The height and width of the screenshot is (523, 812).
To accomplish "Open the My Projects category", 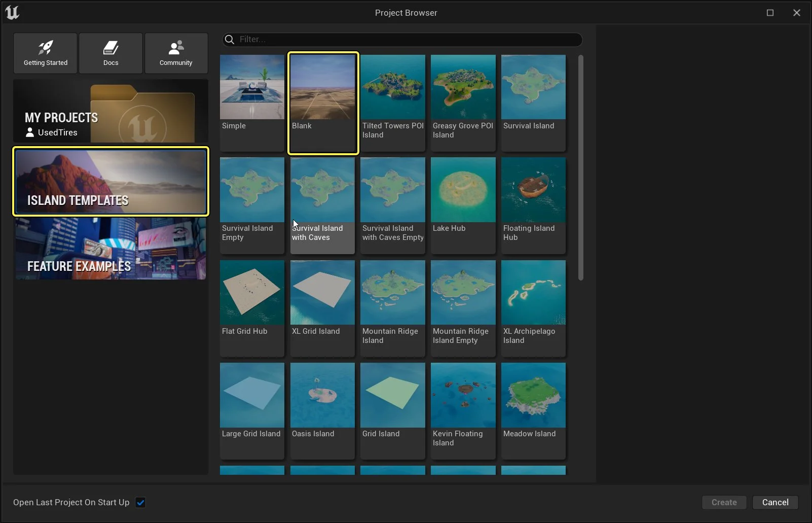I will pyautogui.click(x=110, y=111).
